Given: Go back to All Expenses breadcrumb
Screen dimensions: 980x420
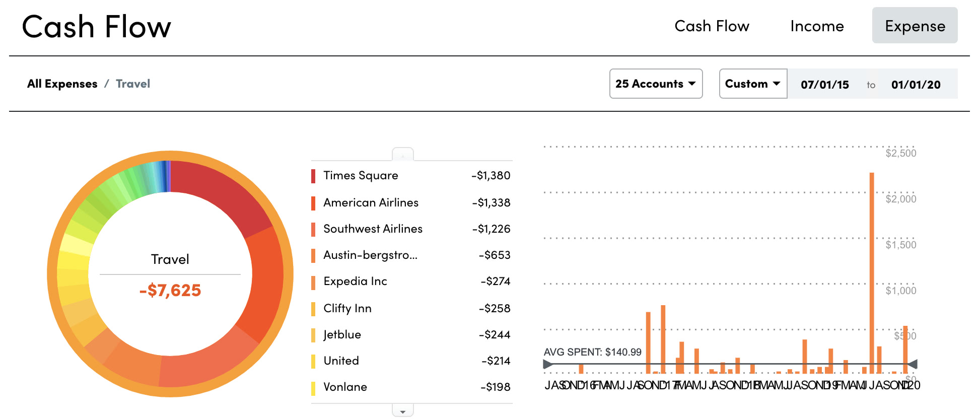Looking at the screenshot, I should (62, 84).
